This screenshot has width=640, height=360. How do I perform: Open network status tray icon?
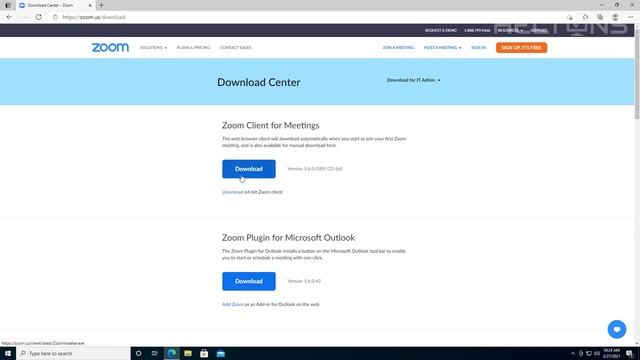[589, 353]
